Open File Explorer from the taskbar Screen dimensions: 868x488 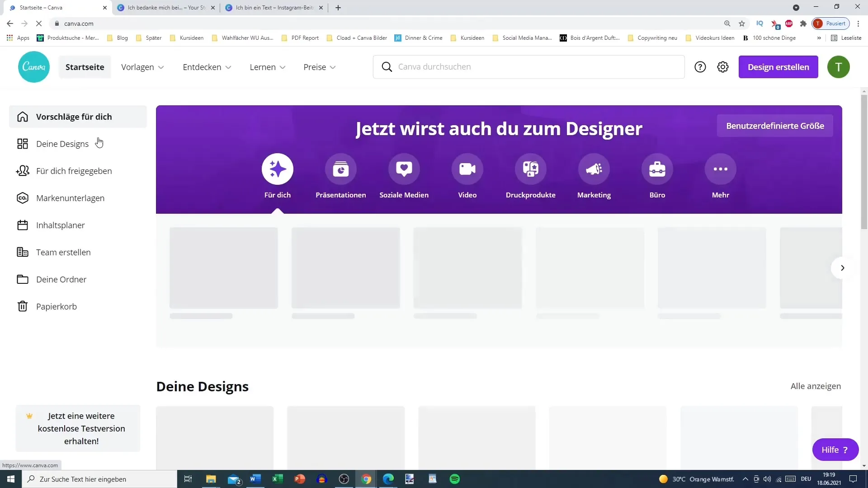(211, 479)
